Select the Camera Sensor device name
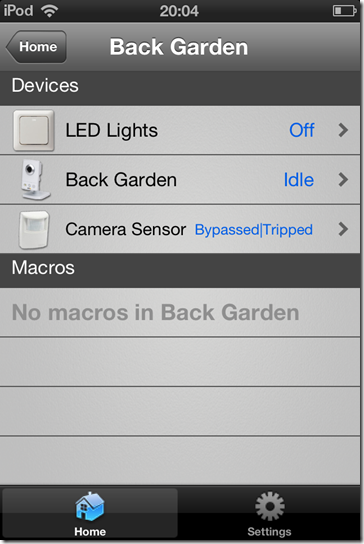 tap(126, 229)
